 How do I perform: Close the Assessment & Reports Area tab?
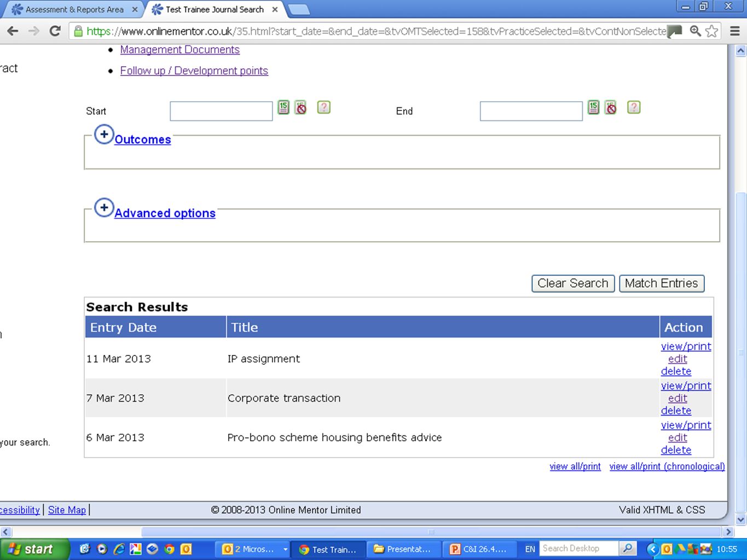pos(135,9)
